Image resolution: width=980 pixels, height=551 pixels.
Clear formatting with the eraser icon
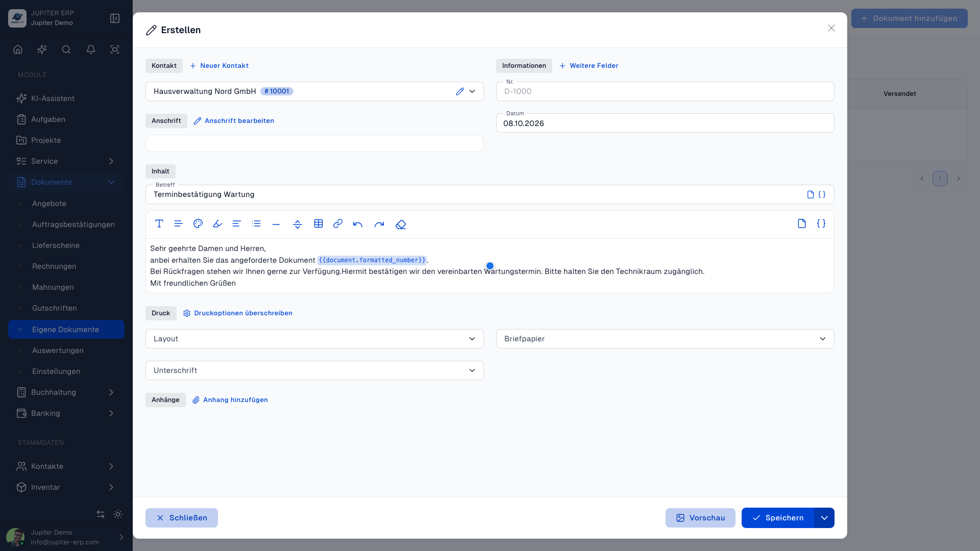coord(401,224)
